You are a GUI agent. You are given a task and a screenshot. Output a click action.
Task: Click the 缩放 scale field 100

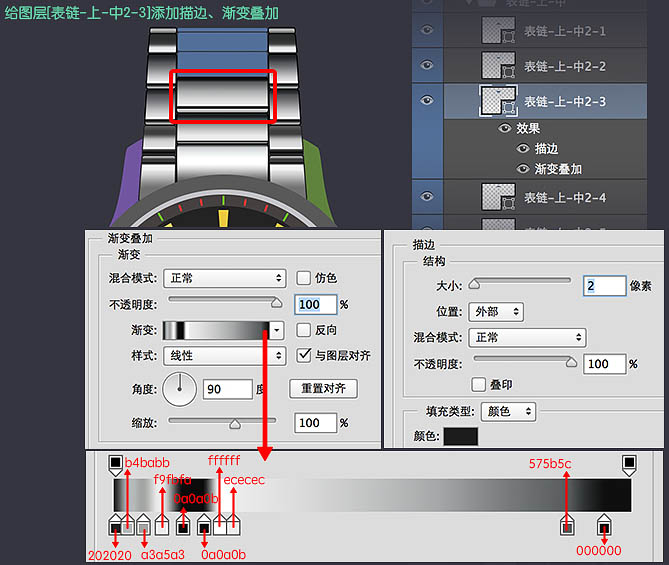coord(315,423)
